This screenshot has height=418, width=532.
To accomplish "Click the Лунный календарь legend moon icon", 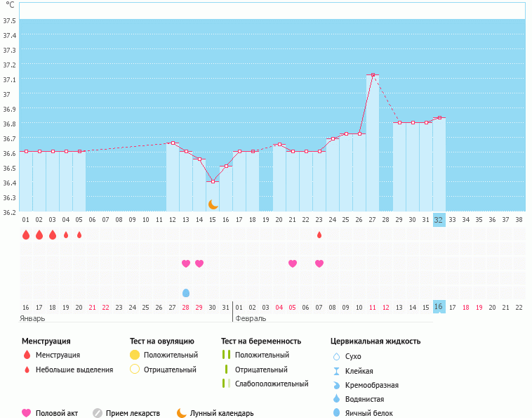I will [182, 413].
